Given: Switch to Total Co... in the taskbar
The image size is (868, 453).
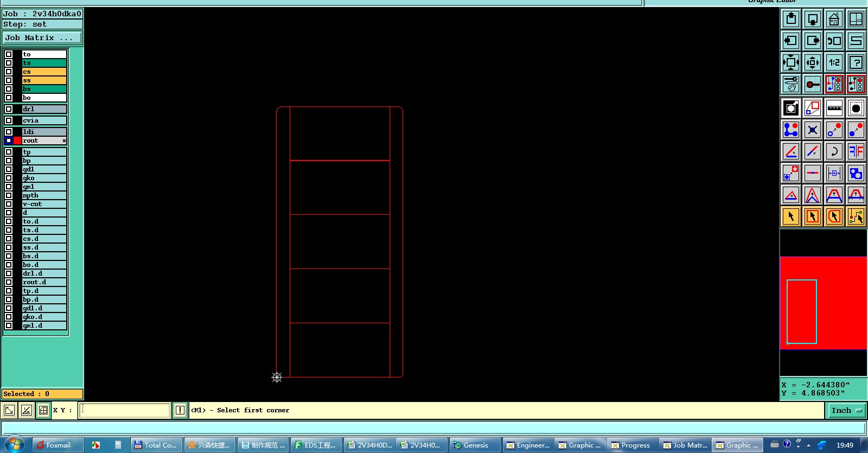Looking at the screenshot, I should pyautogui.click(x=156, y=445).
